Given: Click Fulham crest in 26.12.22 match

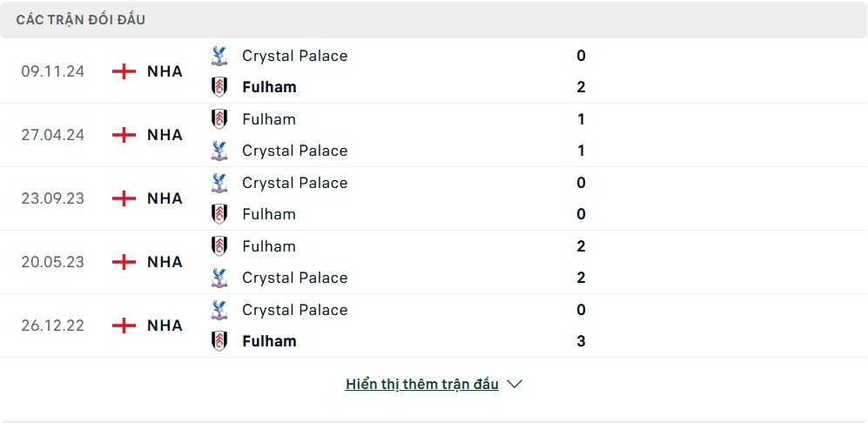Looking at the screenshot, I should [219, 341].
